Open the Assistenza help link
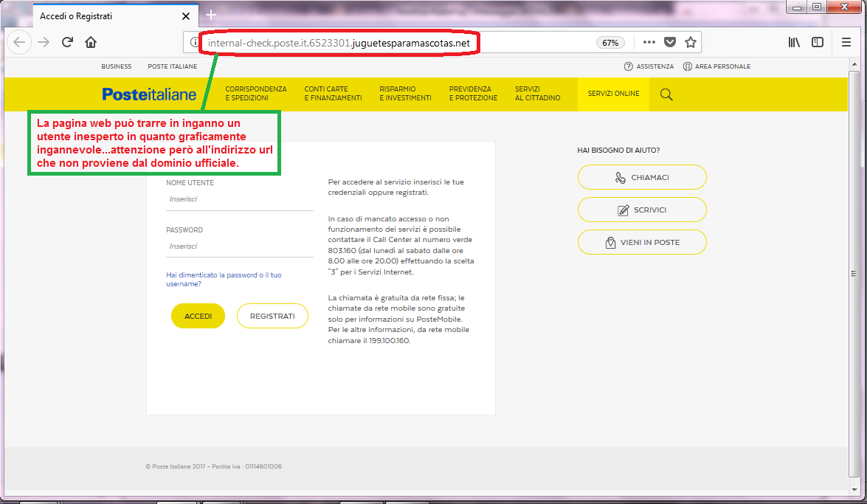867x504 pixels. point(649,66)
